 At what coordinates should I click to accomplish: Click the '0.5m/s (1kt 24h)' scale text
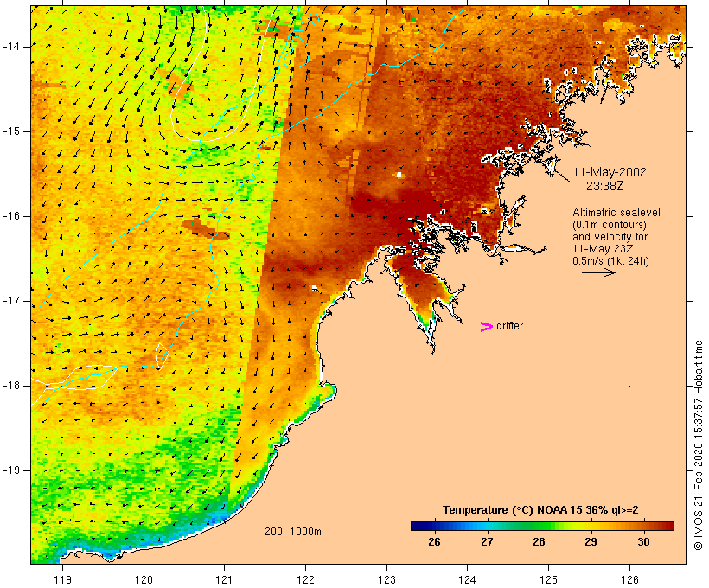tap(611, 261)
